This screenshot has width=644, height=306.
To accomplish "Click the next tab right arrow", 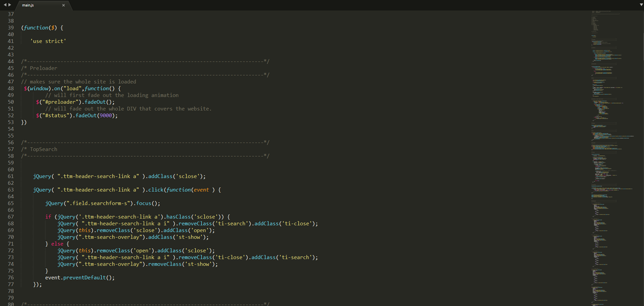I will (x=10, y=5).
